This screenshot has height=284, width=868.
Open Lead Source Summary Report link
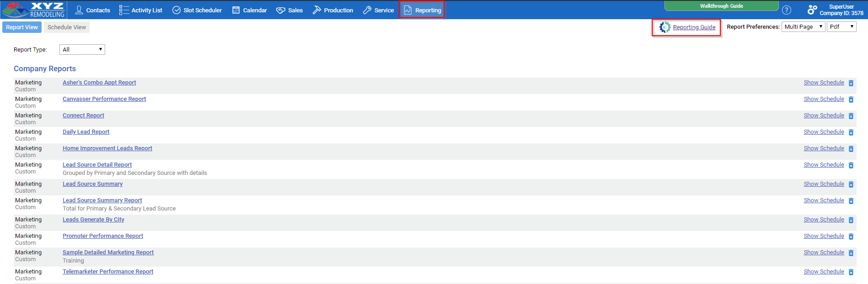point(102,200)
